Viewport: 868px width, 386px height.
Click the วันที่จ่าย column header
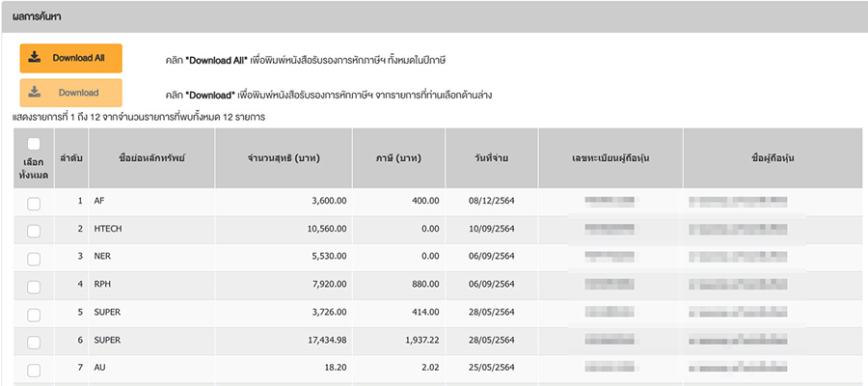point(492,157)
